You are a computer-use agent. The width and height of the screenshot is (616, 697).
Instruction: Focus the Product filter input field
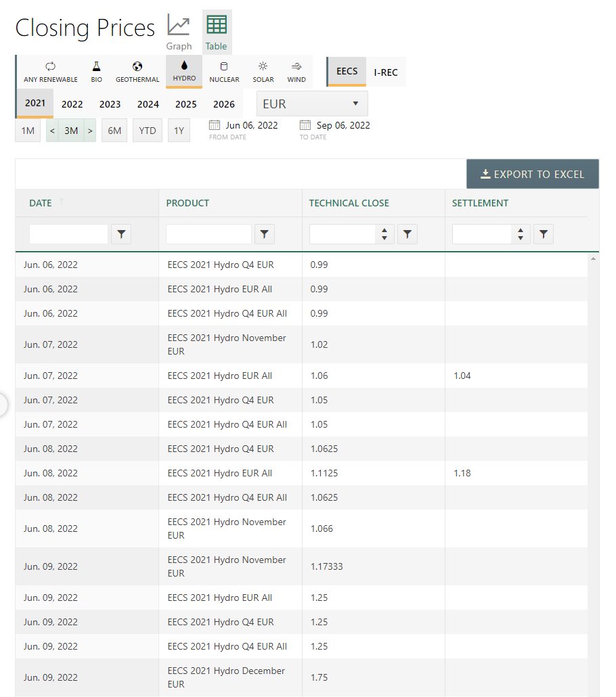tap(208, 234)
